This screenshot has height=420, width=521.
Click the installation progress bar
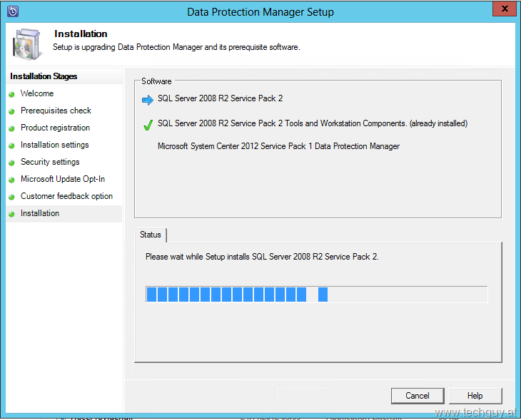[x=317, y=294]
